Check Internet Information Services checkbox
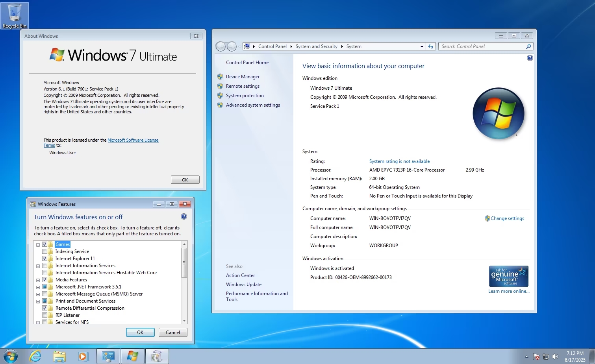 pyautogui.click(x=44, y=266)
